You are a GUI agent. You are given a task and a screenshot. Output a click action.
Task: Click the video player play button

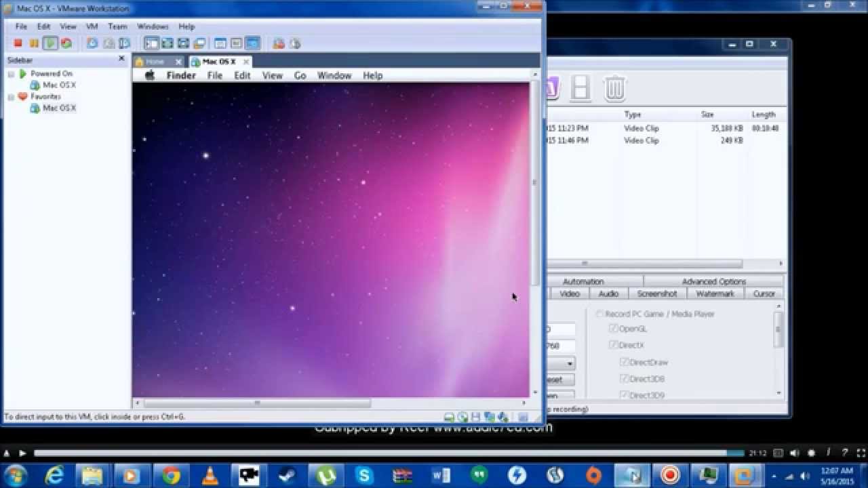[x=22, y=453]
